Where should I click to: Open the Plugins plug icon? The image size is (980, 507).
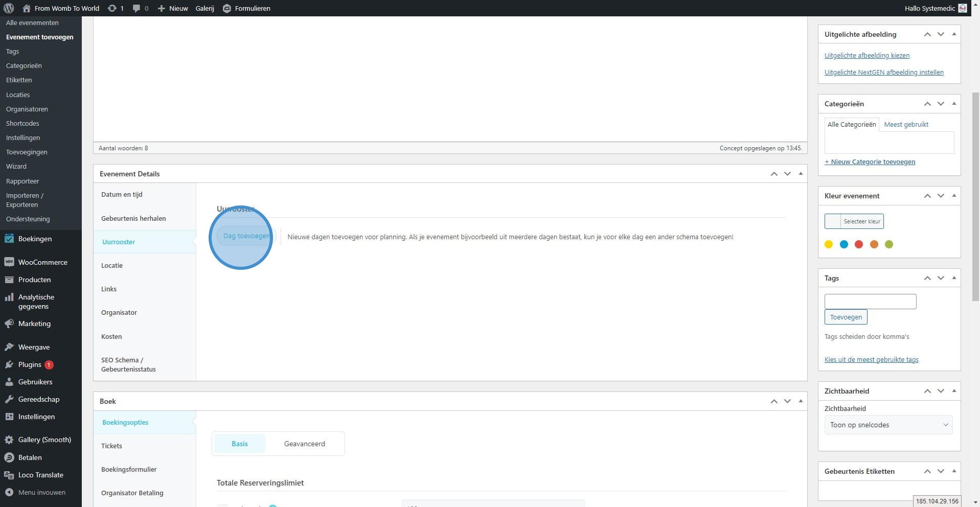[9, 364]
